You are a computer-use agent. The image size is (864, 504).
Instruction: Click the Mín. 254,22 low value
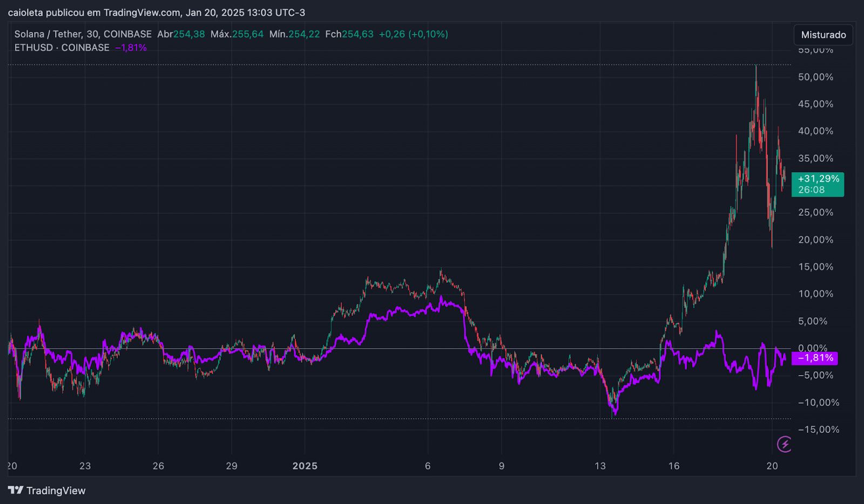[294, 34]
